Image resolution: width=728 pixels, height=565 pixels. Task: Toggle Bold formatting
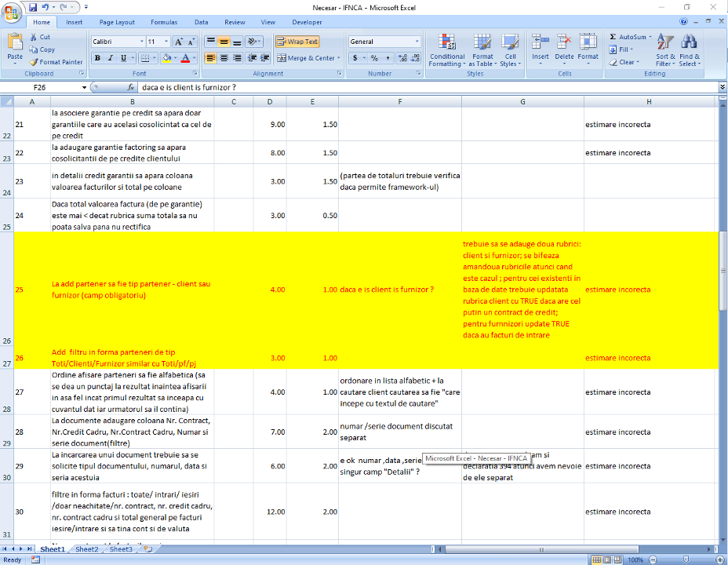[98, 58]
